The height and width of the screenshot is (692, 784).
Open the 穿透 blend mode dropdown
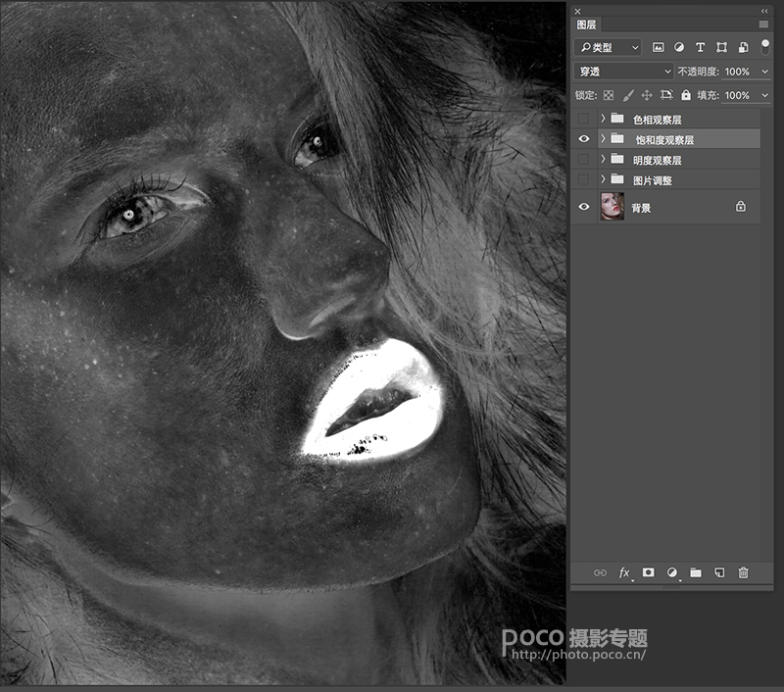[x=623, y=72]
